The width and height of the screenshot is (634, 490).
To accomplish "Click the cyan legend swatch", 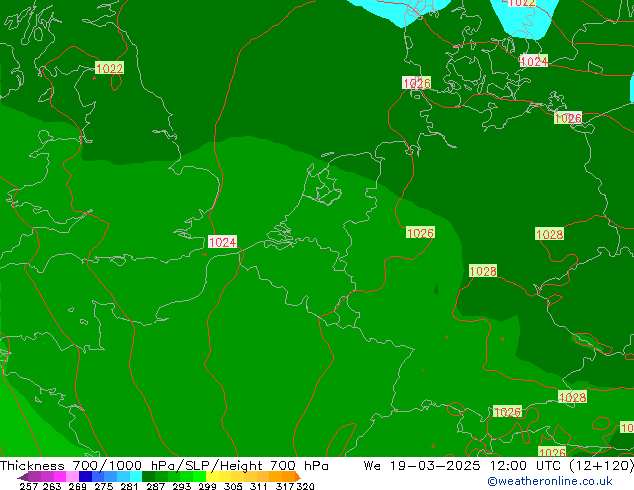I will 136,477.
